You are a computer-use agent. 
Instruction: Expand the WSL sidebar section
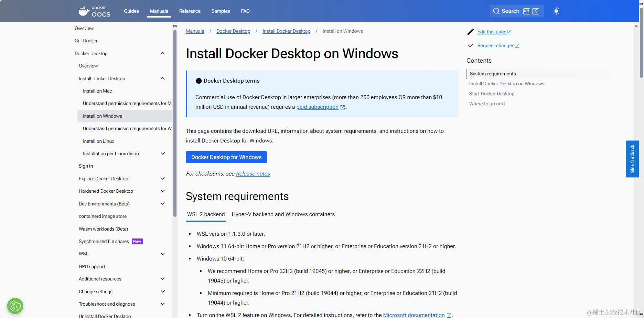(x=163, y=254)
